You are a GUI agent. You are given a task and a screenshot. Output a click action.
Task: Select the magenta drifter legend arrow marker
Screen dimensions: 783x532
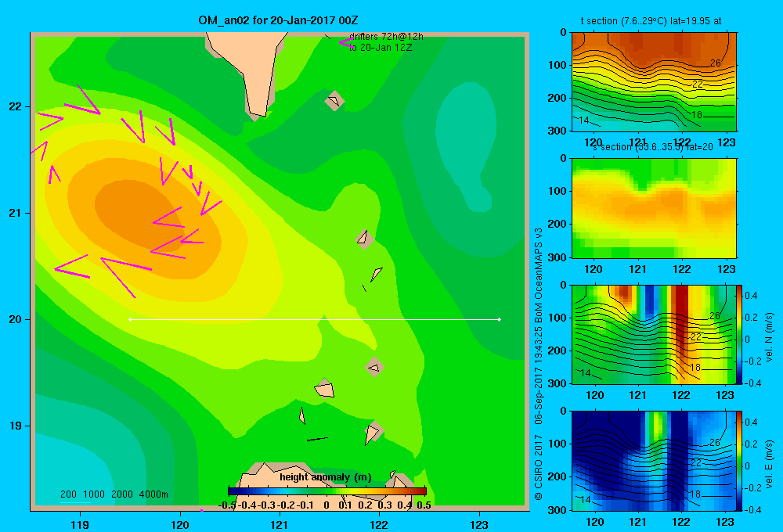[346, 42]
